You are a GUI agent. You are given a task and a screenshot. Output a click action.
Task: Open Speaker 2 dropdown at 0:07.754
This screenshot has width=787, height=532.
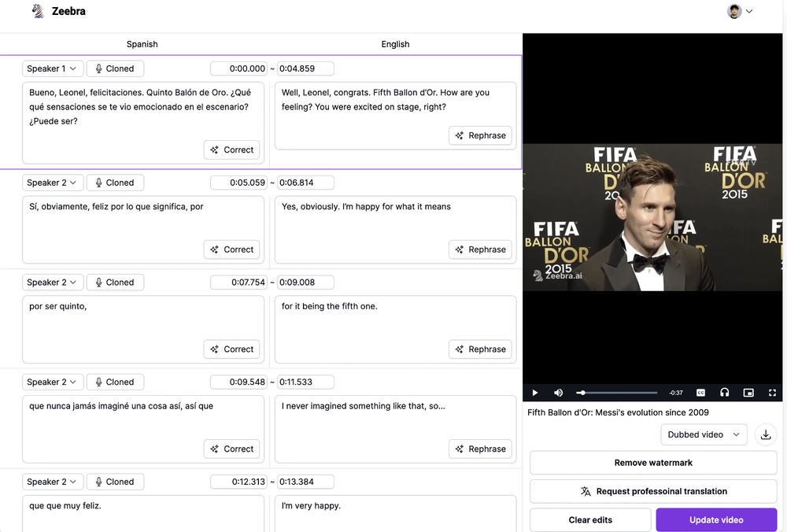52,283
